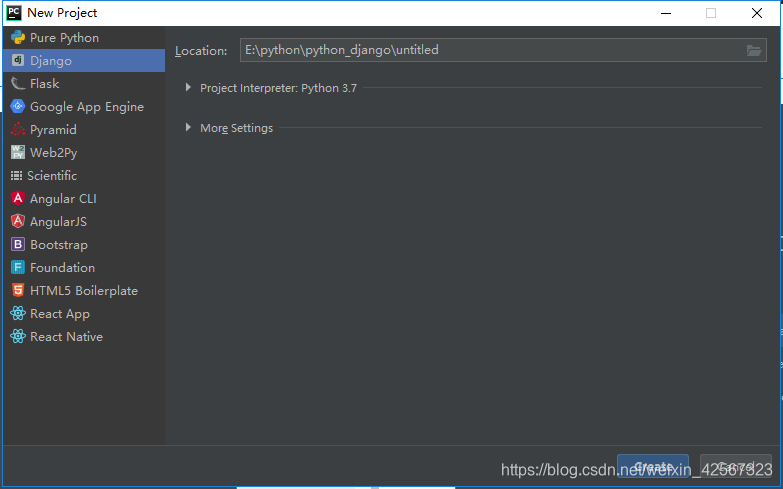Choose the Flask horn icon
783x489 pixels.
18,83
